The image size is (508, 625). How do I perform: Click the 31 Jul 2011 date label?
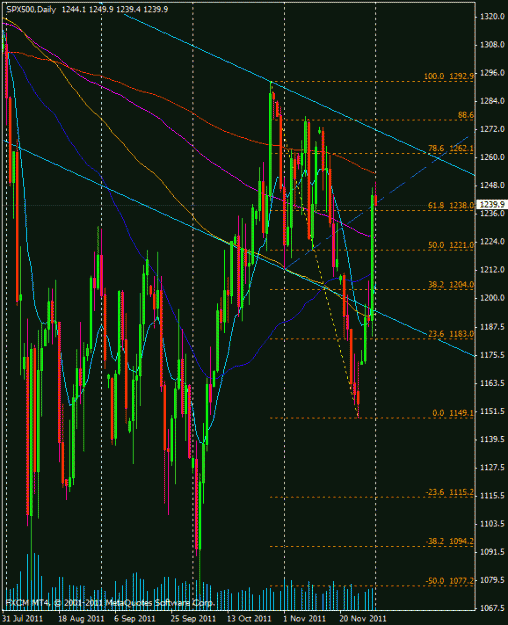click(x=23, y=619)
